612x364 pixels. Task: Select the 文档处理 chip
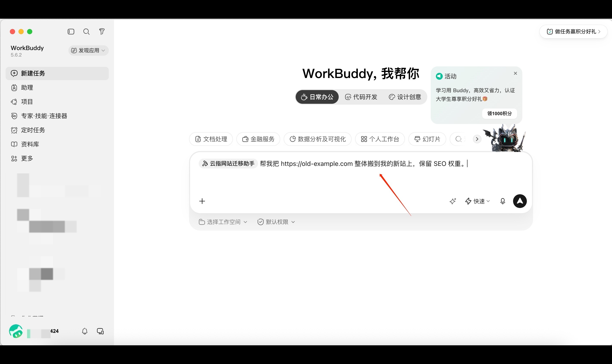(211, 139)
